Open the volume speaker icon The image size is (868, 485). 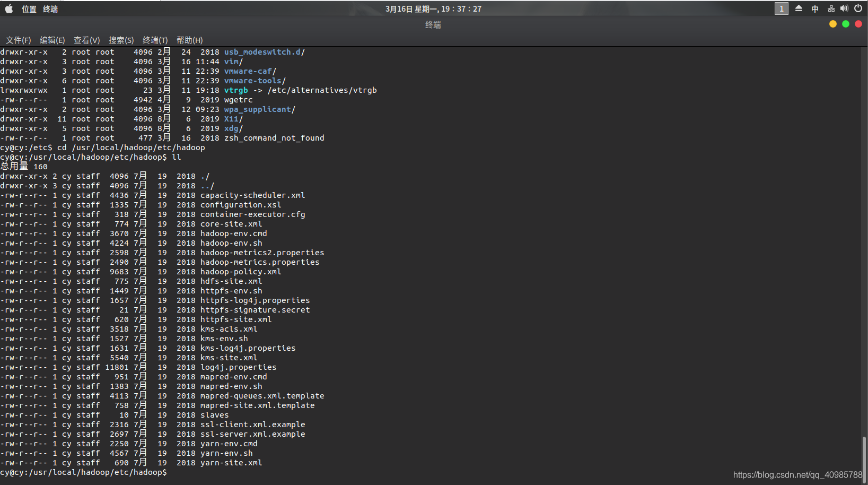[x=844, y=8]
